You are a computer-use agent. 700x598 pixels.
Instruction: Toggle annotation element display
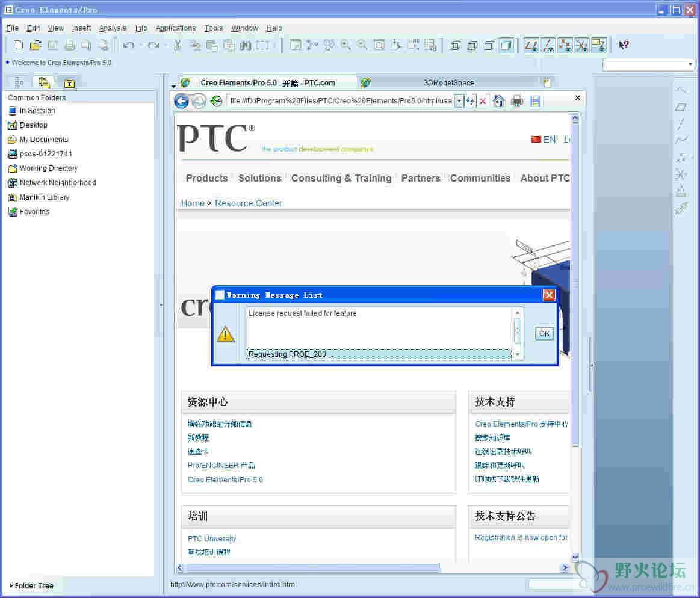coord(599,45)
